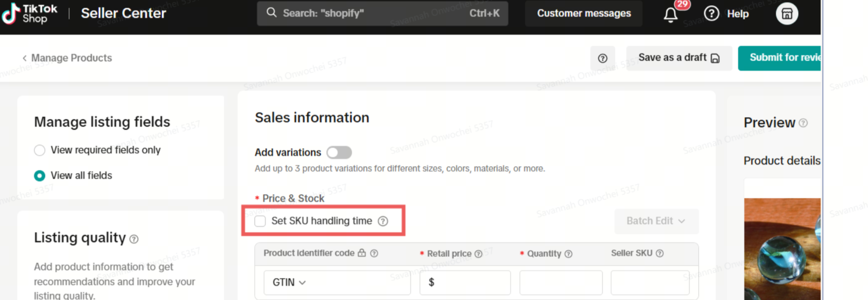Click the Retail price info icon
Image resolution: width=868 pixels, height=300 pixels.
point(478,254)
